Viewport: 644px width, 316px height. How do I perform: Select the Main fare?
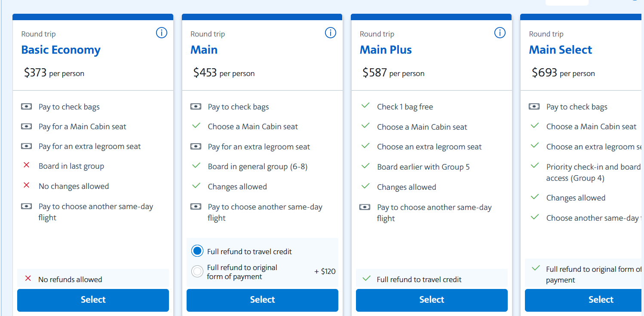click(x=262, y=300)
